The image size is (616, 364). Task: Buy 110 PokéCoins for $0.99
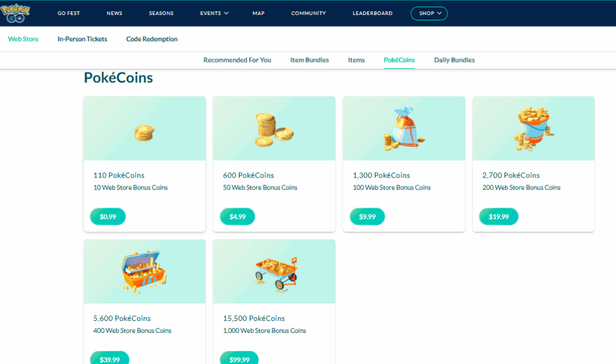(108, 217)
